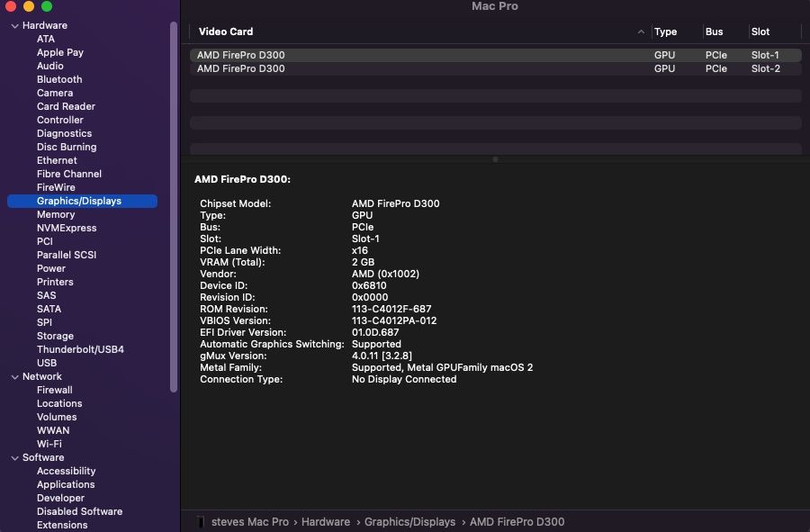The width and height of the screenshot is (810, 532).
Task: Select NVMExpress in the sidebar
Action: click(x=67, y=228)
